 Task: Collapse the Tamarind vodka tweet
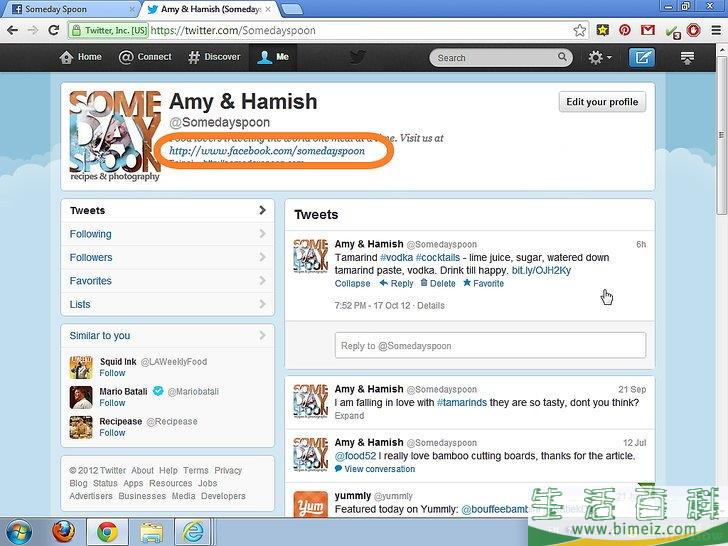352,283
